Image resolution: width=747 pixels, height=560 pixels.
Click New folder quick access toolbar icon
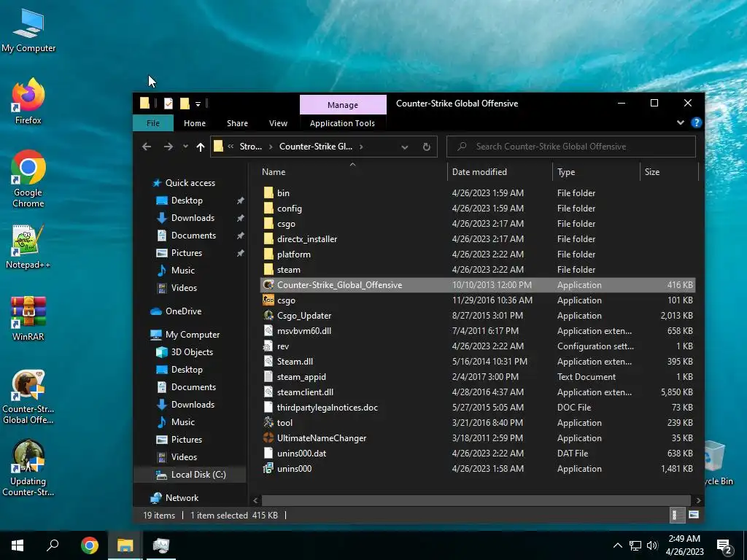coord(185,104)
